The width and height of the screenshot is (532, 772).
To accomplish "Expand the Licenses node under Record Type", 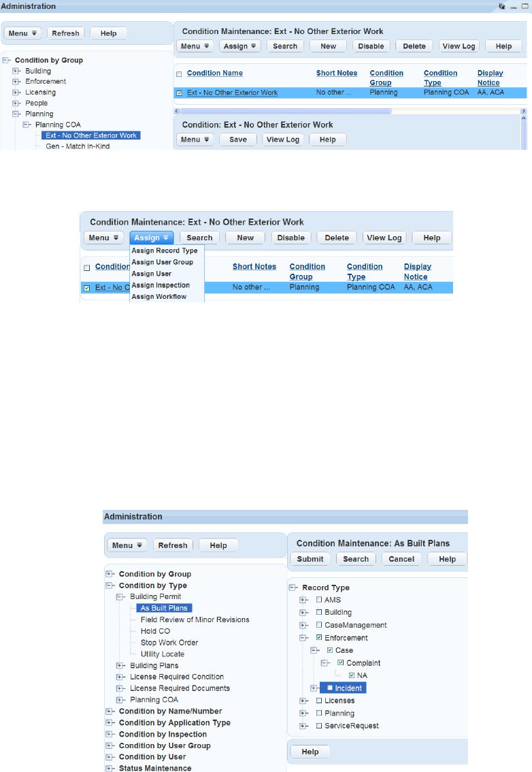I will [303, 701].
